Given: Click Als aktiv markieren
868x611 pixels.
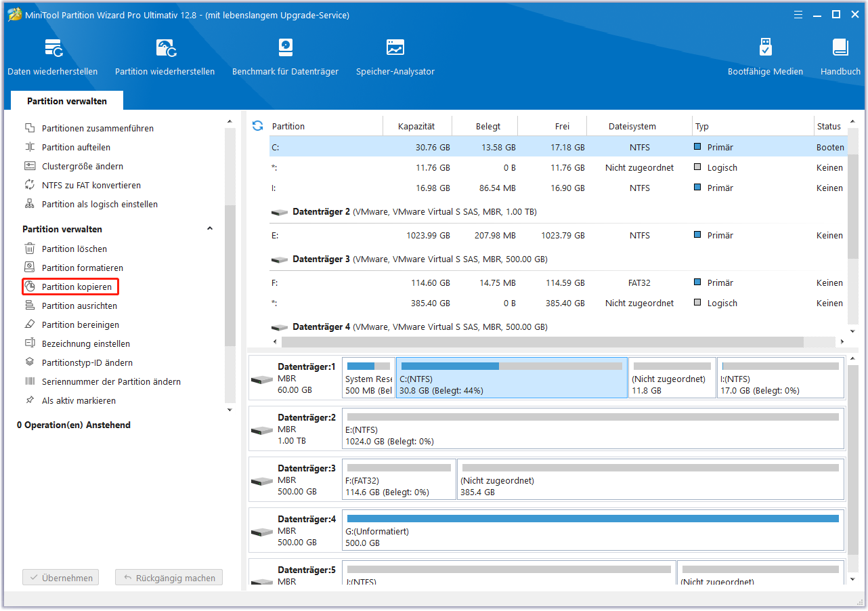Looking at the screenshot, I should pyautogui.click(x=79, y=400).
